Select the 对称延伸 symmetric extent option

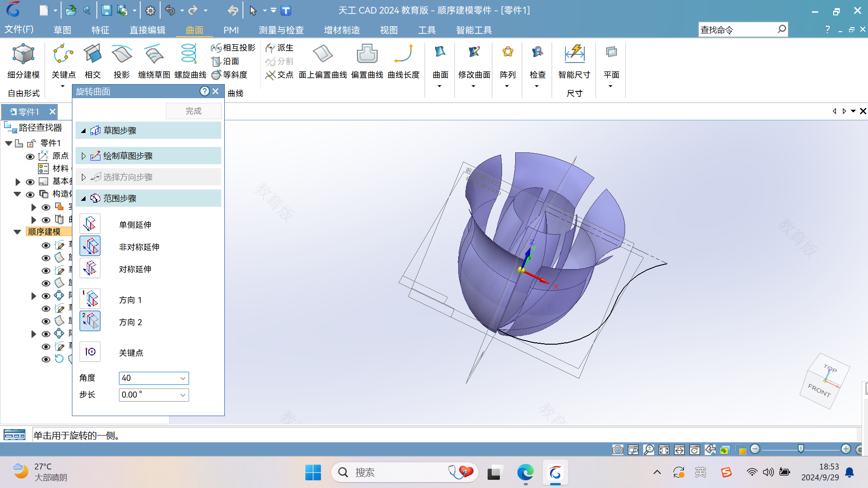coord(90,268)
